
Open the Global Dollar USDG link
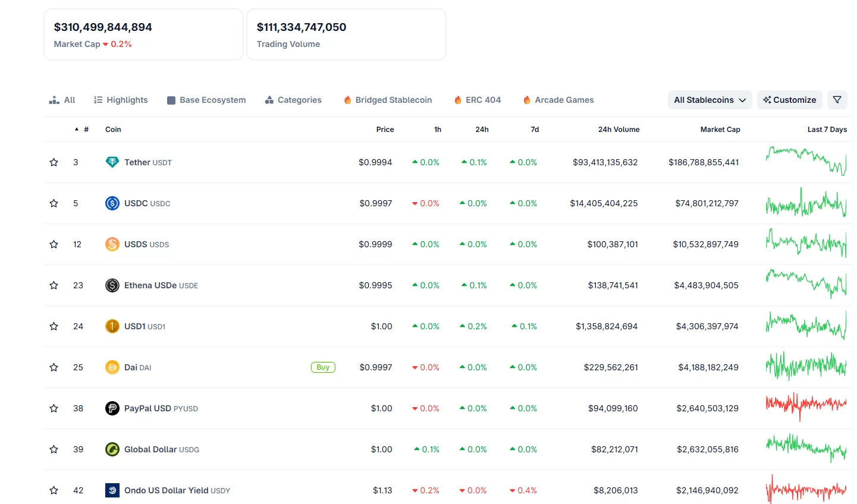(x=162, y=449)
